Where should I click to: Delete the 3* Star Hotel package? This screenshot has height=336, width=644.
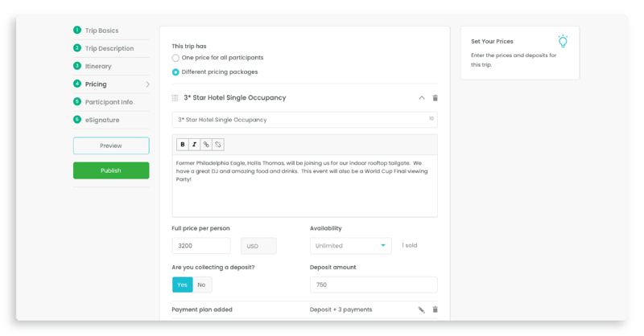[x=435, y=97]
